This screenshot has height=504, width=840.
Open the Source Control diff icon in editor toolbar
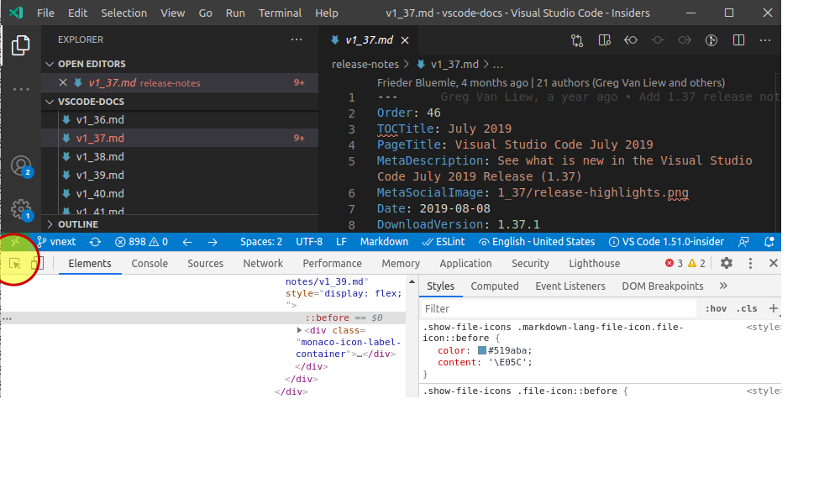tap(576, 39)
